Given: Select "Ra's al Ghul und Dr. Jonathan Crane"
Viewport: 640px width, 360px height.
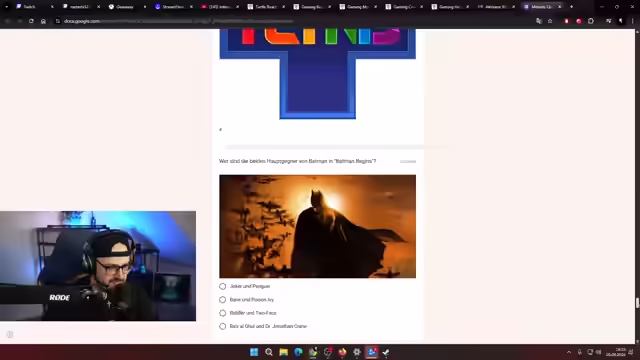Looking at the screenshot, I should [x=222, y=326].
